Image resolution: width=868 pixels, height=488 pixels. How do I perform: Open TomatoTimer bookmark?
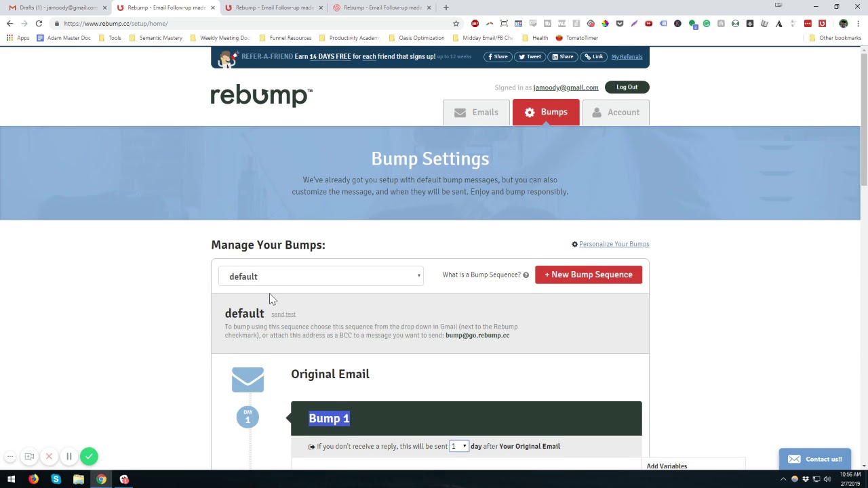coord(576,38)
